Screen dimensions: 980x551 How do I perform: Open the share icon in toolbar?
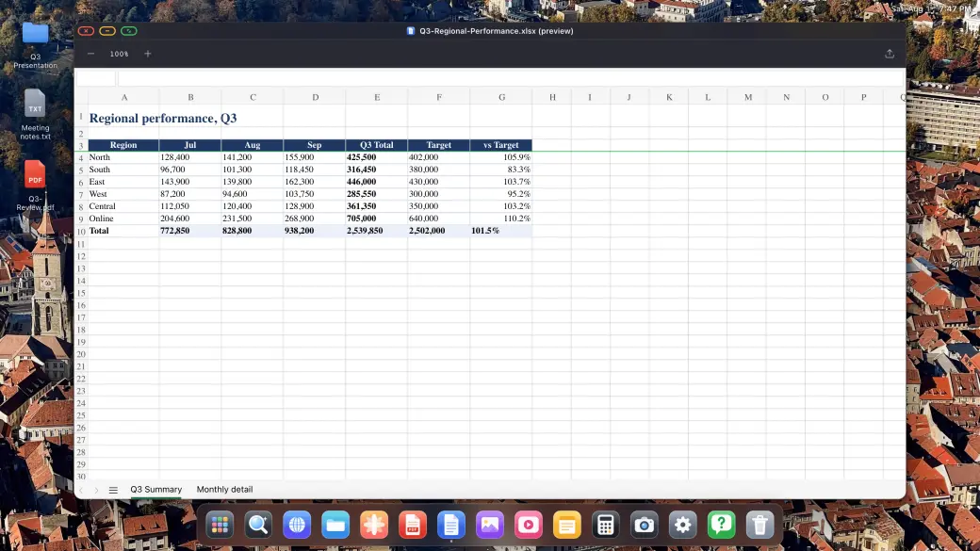pos(890,54)
